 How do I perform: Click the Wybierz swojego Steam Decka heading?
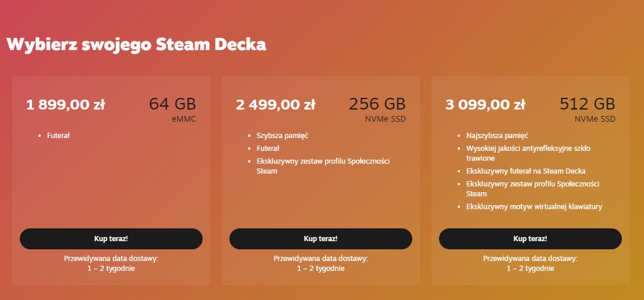pyautogui.click(x=136, y=44)
